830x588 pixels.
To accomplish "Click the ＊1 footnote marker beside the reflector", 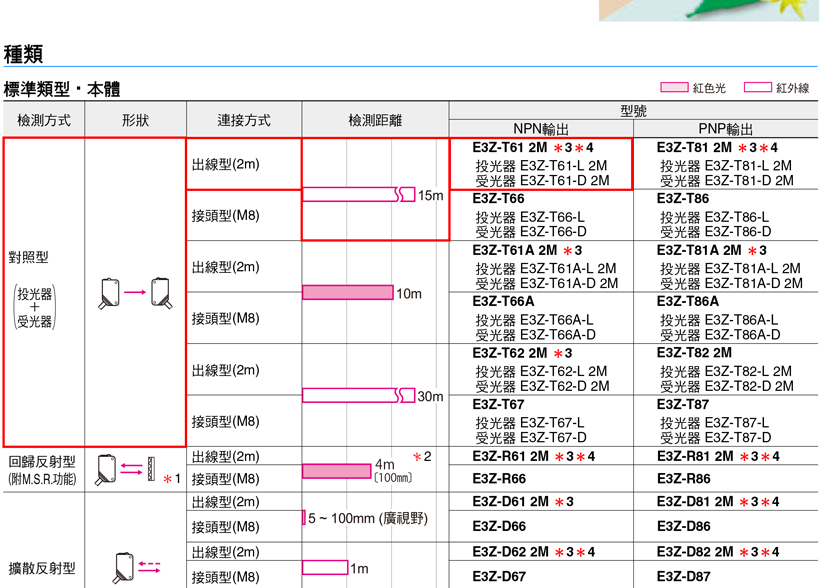I will click(x=172, y=479).
